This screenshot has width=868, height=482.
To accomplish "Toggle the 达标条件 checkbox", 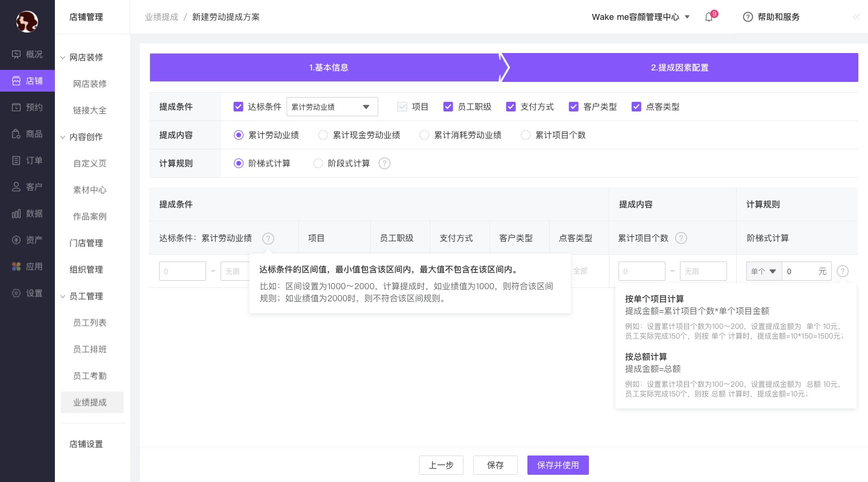I will tap(238, 107).
